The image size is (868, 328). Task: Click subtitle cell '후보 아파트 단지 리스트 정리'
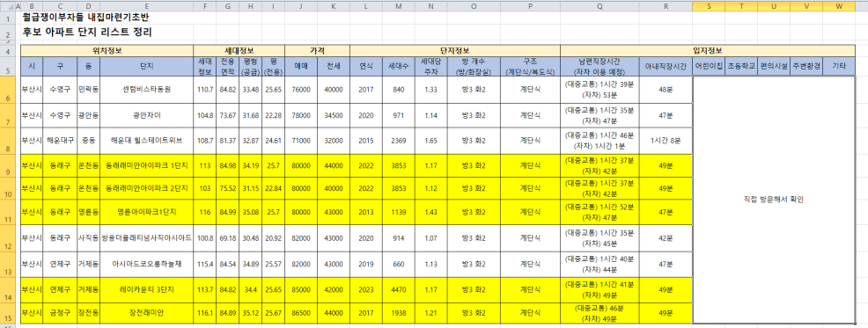click(87, 32)
